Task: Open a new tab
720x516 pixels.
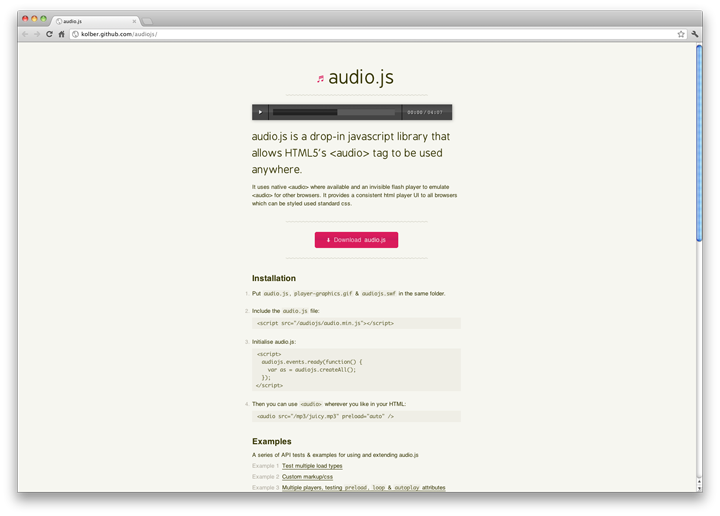Action: (147, 21)
